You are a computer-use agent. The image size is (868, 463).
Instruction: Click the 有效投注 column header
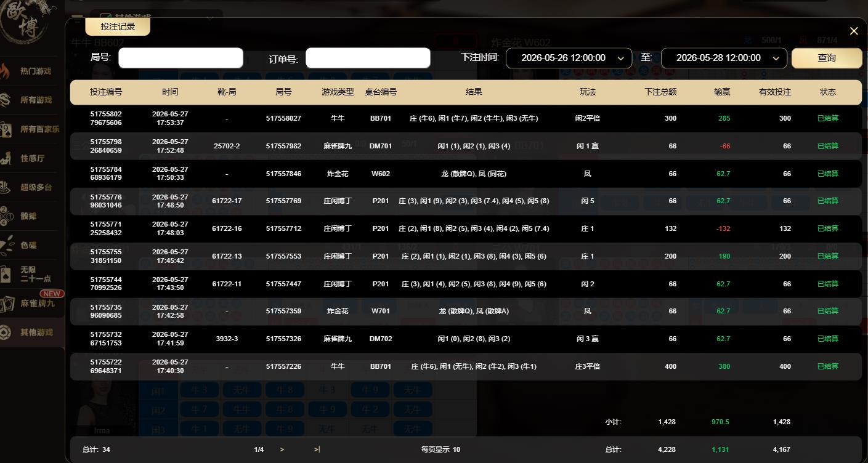[x=775, y=92]
